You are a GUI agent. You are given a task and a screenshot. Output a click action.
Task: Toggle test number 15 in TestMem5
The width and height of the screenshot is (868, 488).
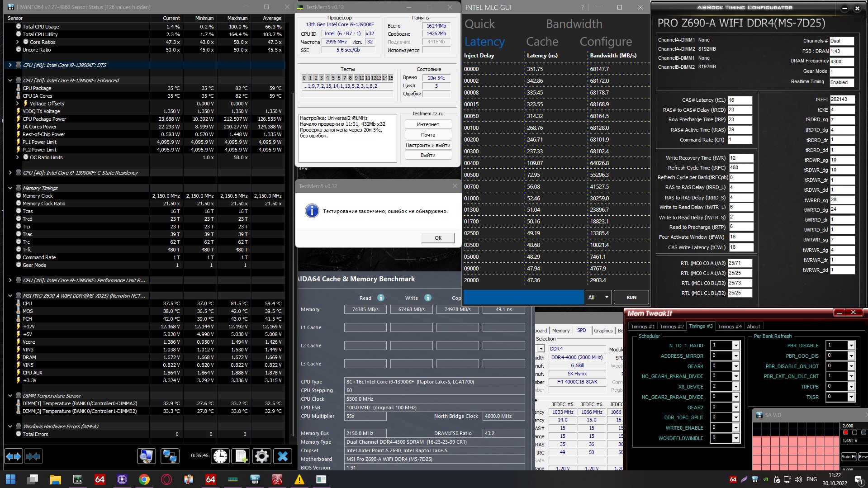click(391, 78)
